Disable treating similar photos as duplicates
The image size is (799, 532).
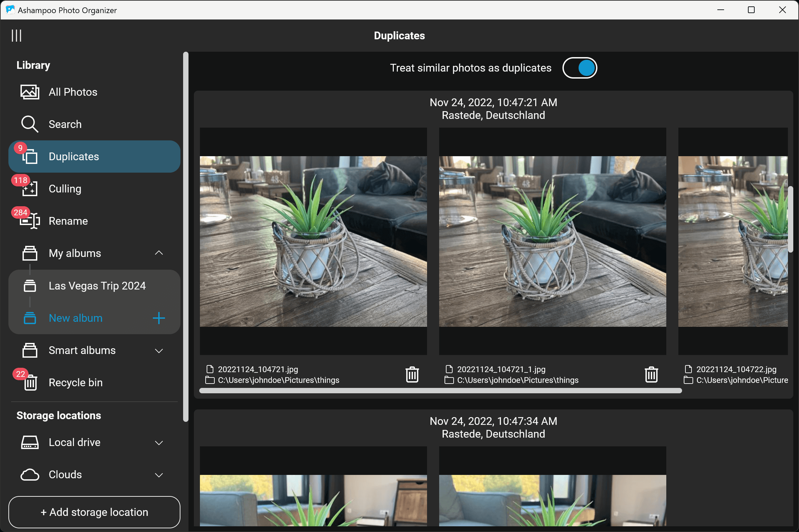579,68
